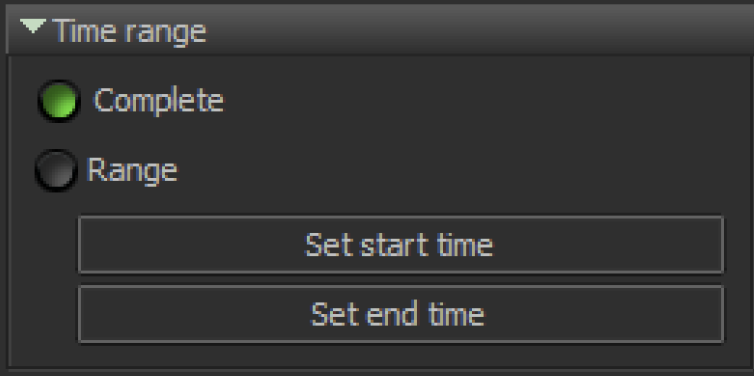Image resolution: width=754 pixels, height=376 pixels.
Task: Mark start of range with Set start time
Action: click(x=401, y=245)
